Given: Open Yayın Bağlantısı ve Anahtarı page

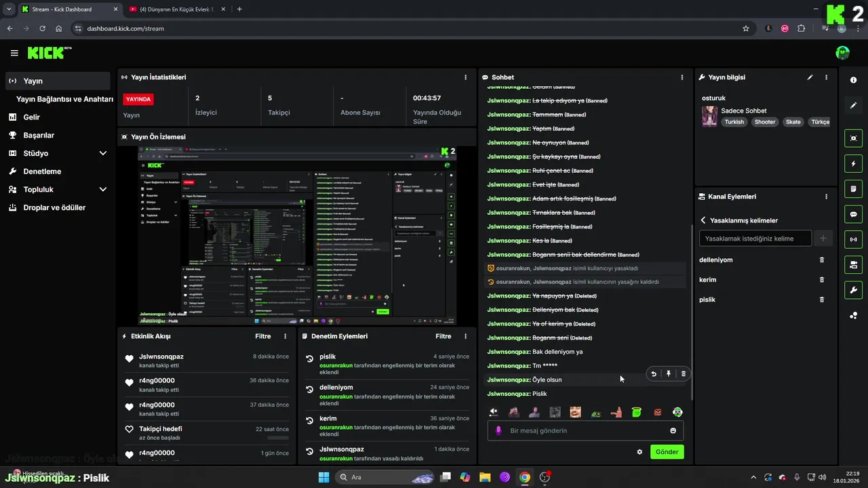Looking at the screenshot, I should tap(64, 99).
